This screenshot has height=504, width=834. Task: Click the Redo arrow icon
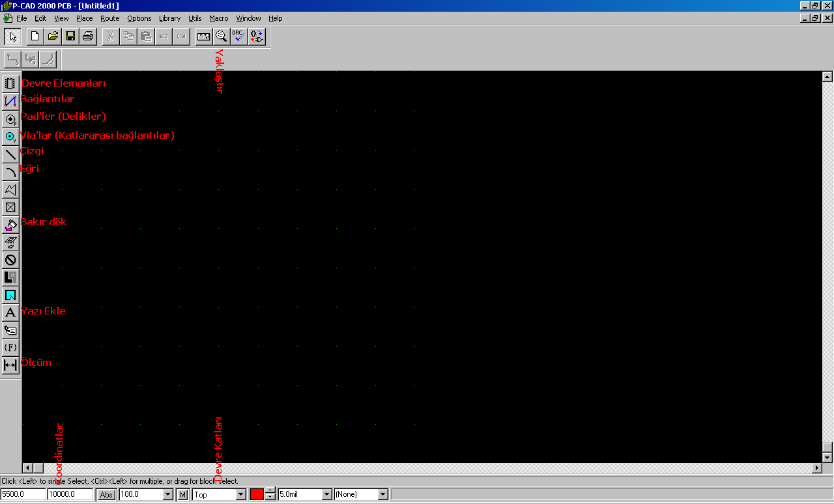coord(181,36)
